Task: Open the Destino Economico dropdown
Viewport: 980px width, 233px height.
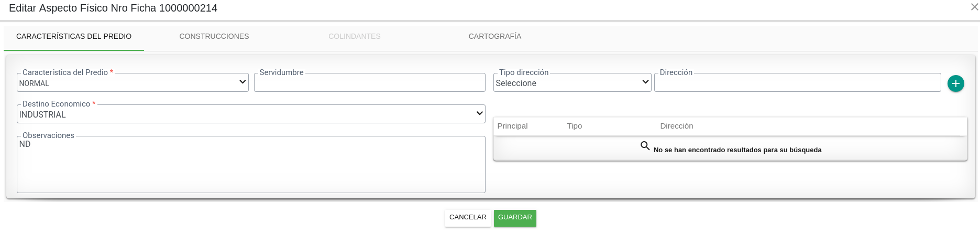Action: 251,114
